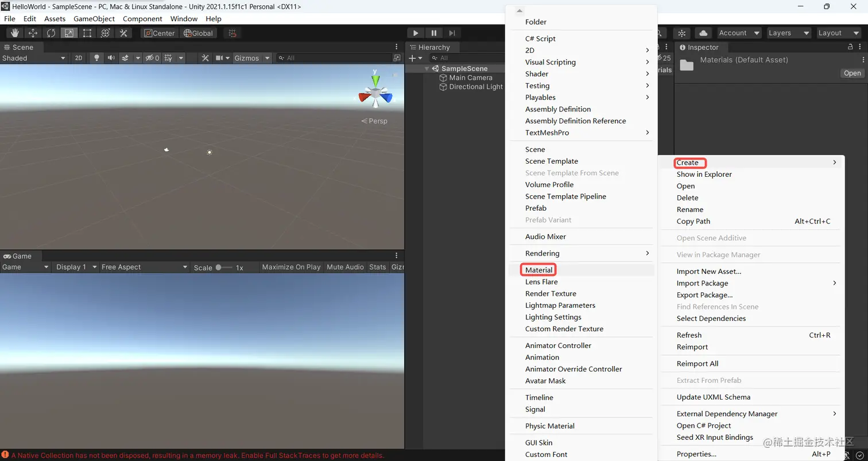Open Scene view tools settings icon
868x461 pixels.
coord(205,58)
